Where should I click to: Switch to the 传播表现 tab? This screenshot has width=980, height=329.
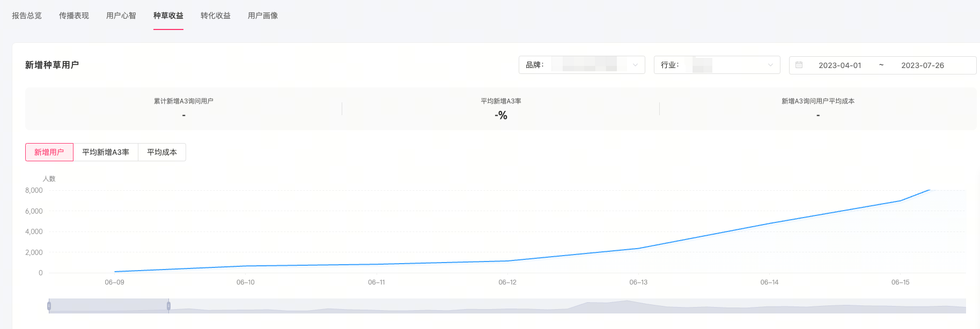pos(74,16)
